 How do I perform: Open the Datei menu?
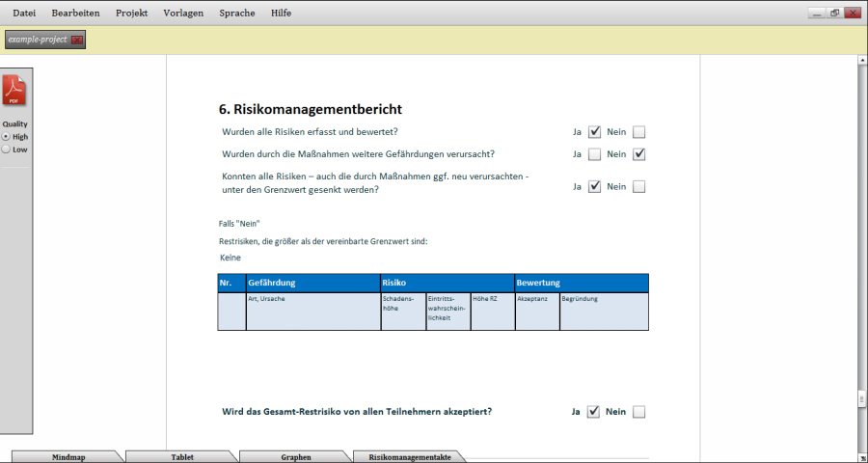point(24,13)
